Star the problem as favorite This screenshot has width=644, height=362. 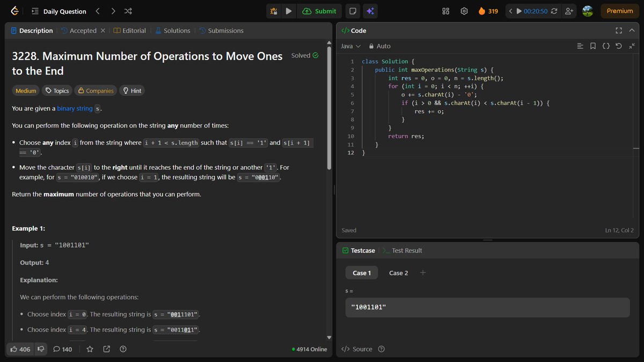(90, 349)
